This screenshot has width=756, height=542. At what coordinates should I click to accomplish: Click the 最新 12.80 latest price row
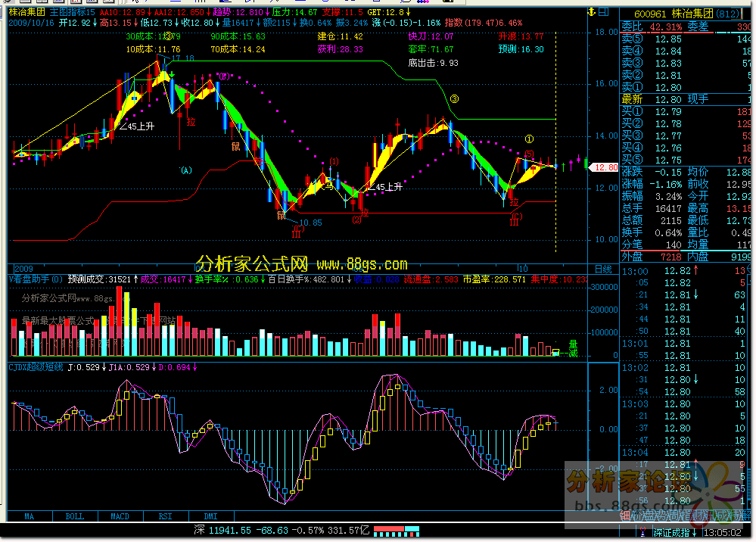click(686, 99)
